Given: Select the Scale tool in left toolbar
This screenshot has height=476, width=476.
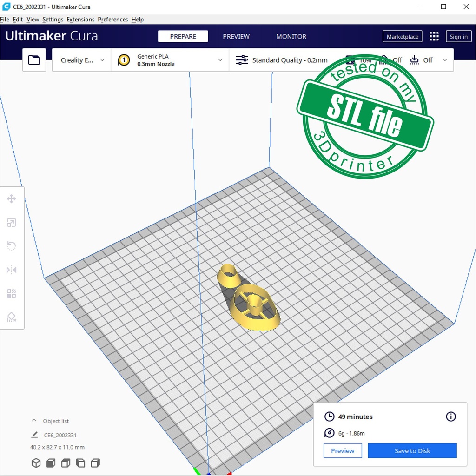Looking at the screenshot, I should [12, 223].
